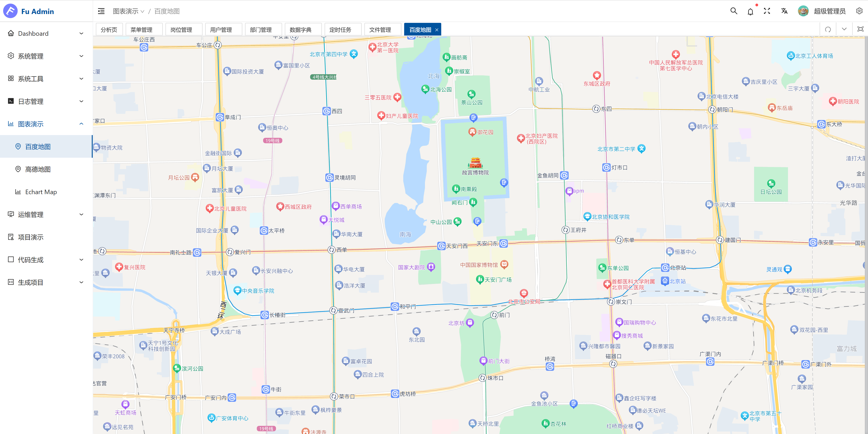
Task: Close the 百度地图 tab
Action: pyautogui.click(x=437, y=30)
